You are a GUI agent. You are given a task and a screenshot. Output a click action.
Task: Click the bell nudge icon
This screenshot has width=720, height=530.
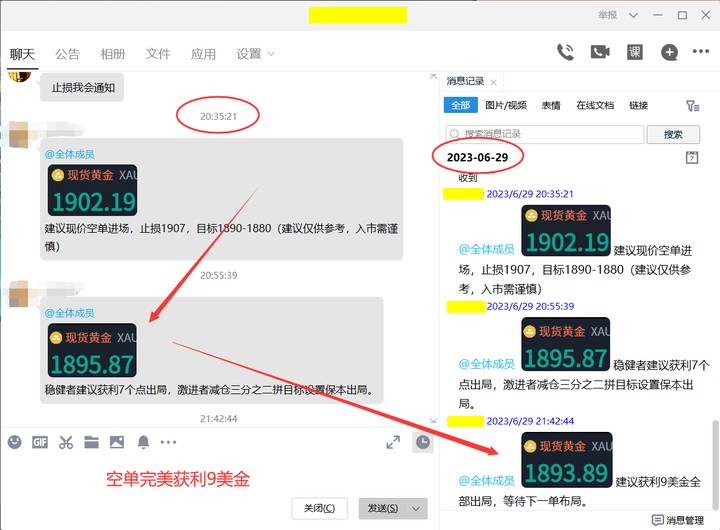coord(143,442)
